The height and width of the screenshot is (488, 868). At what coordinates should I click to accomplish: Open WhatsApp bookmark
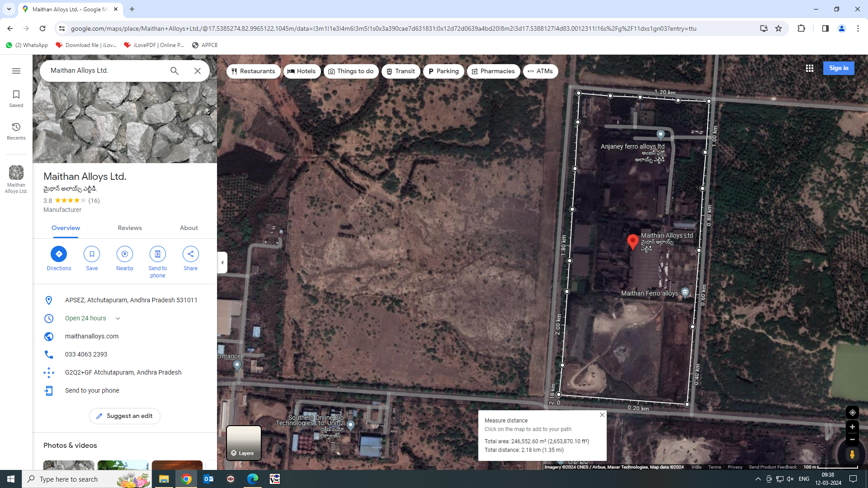(x=27, y=45)
